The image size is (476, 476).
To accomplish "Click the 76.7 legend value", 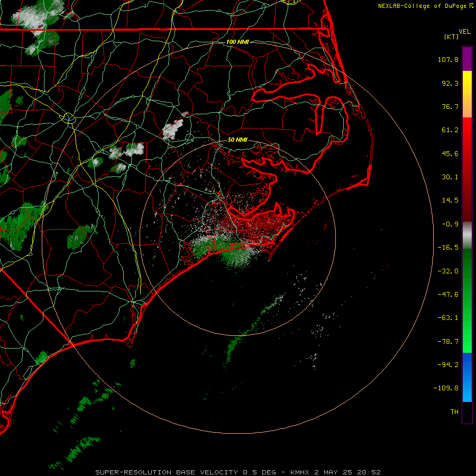I will pyautogui.click(x=450, y=106).
